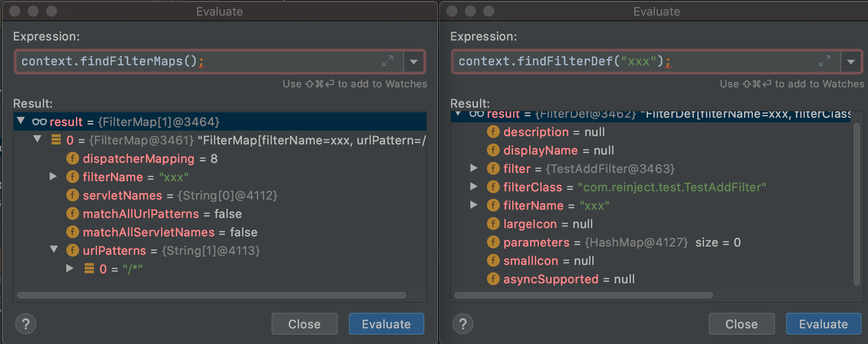868x344 pixels.
Task: Expand the expression editor in the findFilterMaps dialog
Action: 388,61
